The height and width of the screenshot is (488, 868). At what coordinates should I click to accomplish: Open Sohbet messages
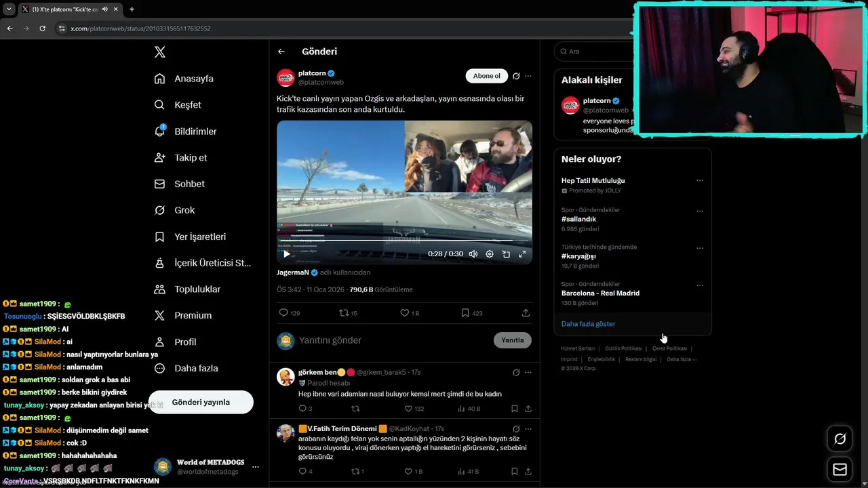[179, 184]
